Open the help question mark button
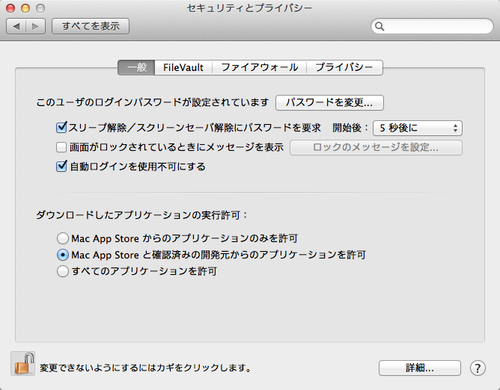This screenshot has height=390, width=500. click(478, 368)
